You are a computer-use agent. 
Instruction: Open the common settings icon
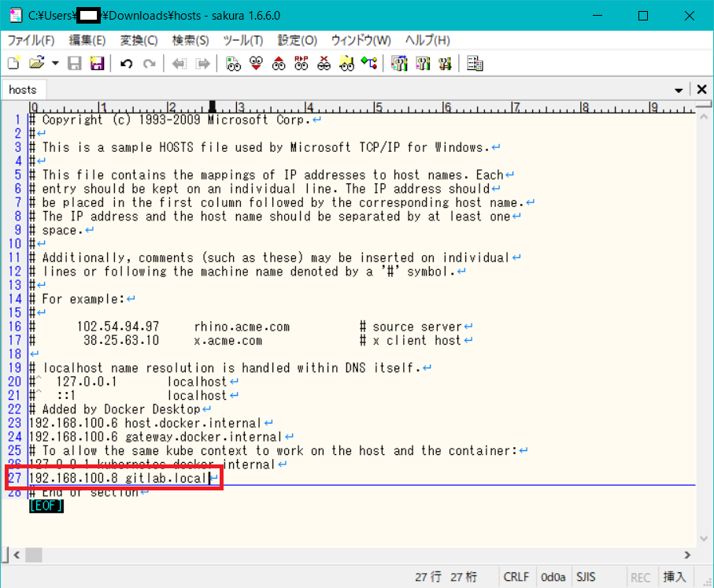click(x=445, y=63)
